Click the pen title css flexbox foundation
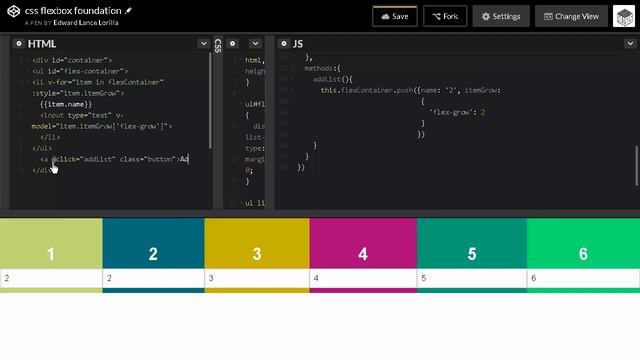This screenshot has width=640, height=360. pos(73,11)
